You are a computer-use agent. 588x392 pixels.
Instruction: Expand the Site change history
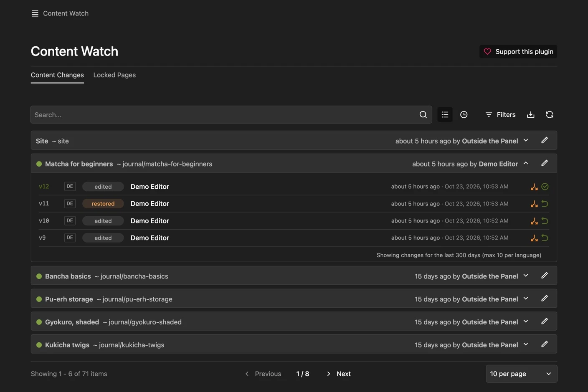click(x=526, y=141)
